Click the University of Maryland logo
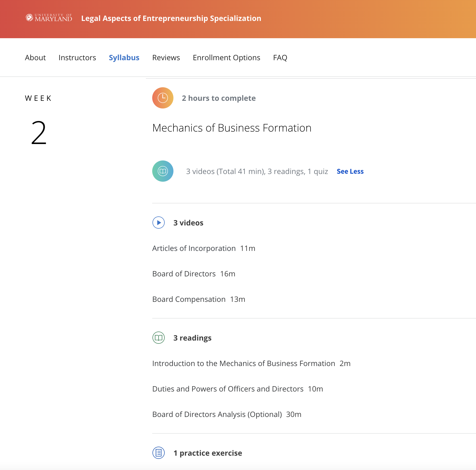Screen dimensions: 476x470 (49, 18)
